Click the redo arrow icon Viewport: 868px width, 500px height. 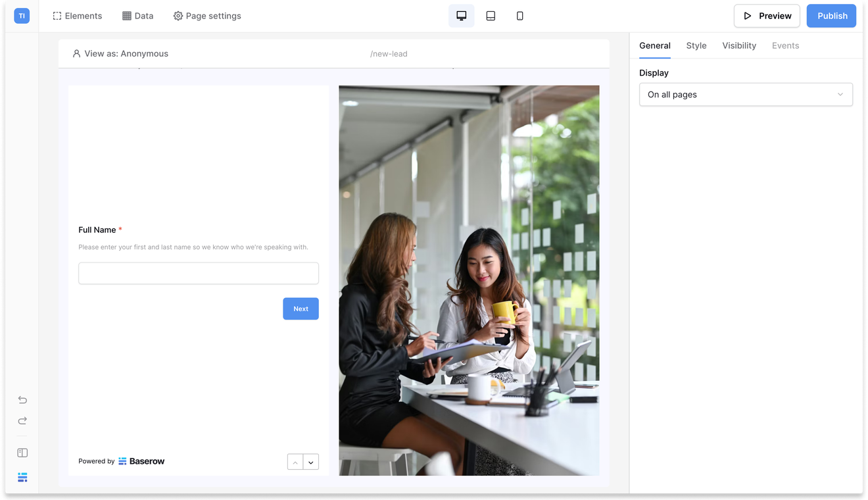point(22,421)
